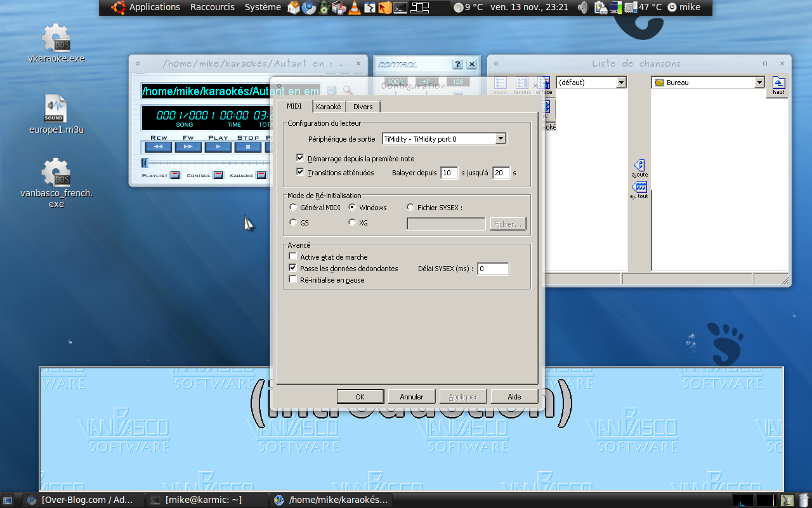Click the power manager battery icon
Screen dimensions: 812x508
[601, 8]
